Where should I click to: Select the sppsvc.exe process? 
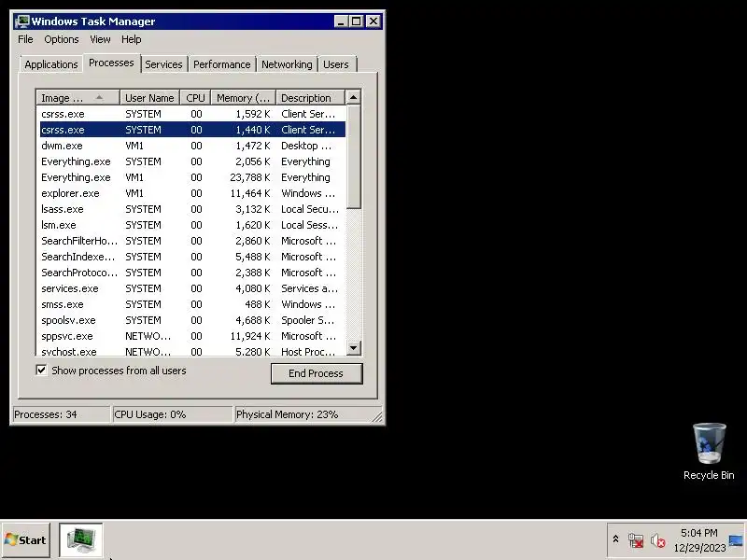(192, 336)
